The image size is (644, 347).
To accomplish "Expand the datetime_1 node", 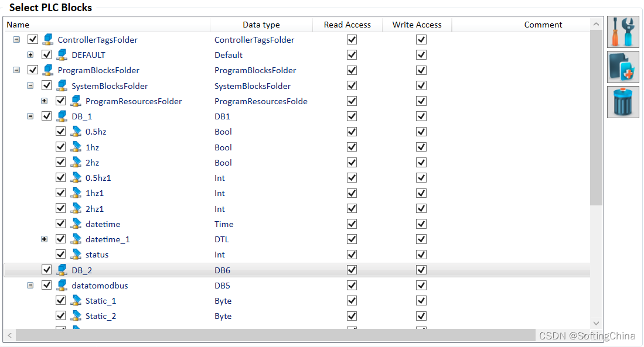I will [45, 239].
